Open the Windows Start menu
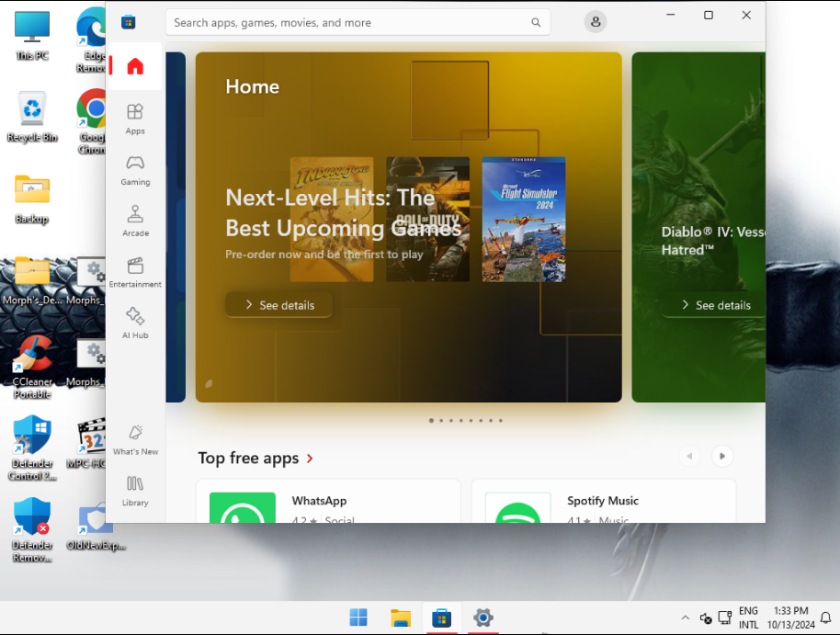Screen dimensions: 840x635 [358, 618]
